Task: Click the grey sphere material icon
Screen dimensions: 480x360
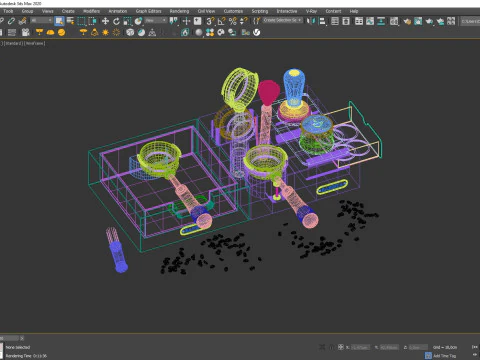Action: pos(199,32)
